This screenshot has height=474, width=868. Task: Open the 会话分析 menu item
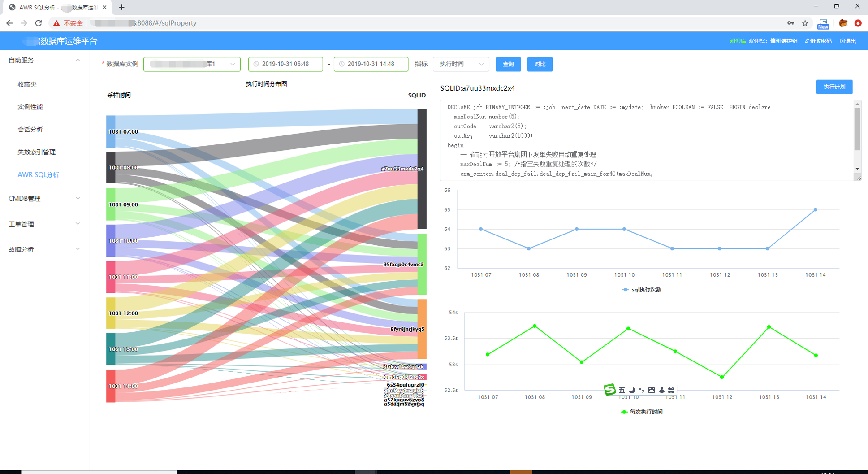(x=30, y=130)
